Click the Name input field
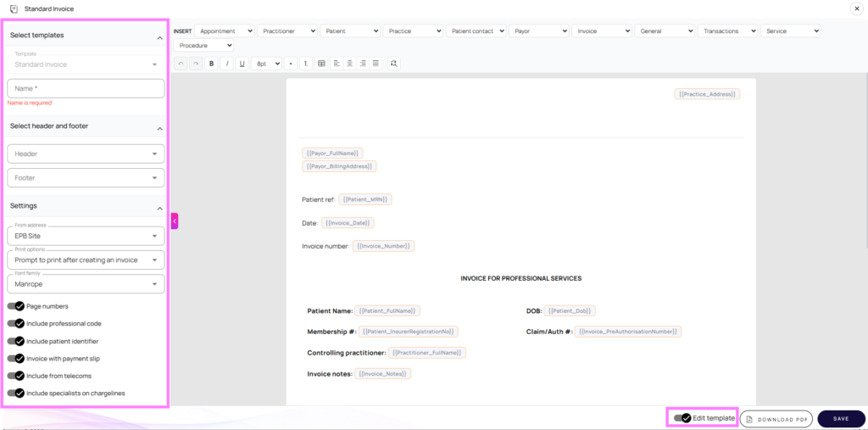868x430 pixels. click(x=86, y=88)
